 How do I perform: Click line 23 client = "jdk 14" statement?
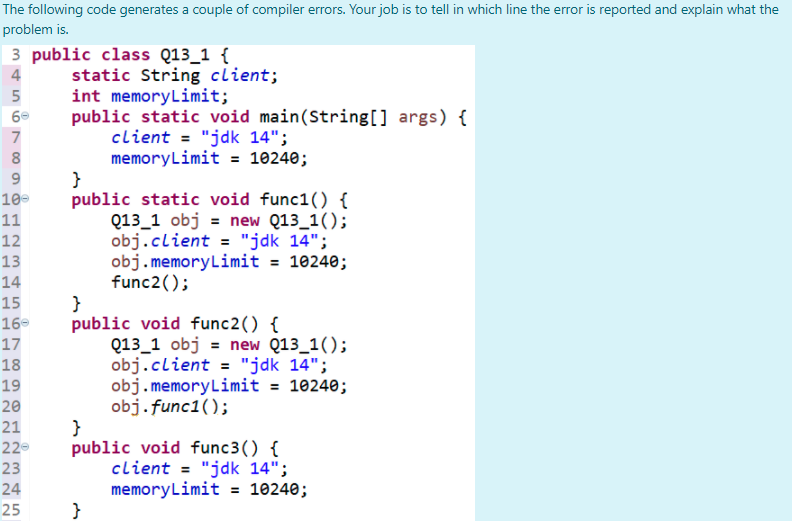pos(200,468)
